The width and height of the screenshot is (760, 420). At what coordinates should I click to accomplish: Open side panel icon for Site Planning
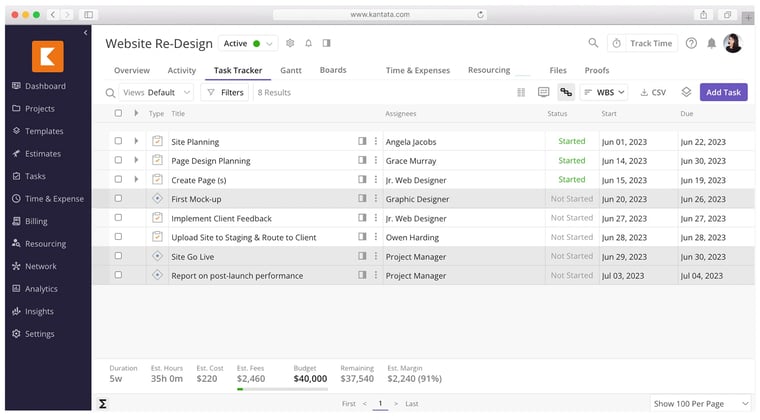(362, 142)
